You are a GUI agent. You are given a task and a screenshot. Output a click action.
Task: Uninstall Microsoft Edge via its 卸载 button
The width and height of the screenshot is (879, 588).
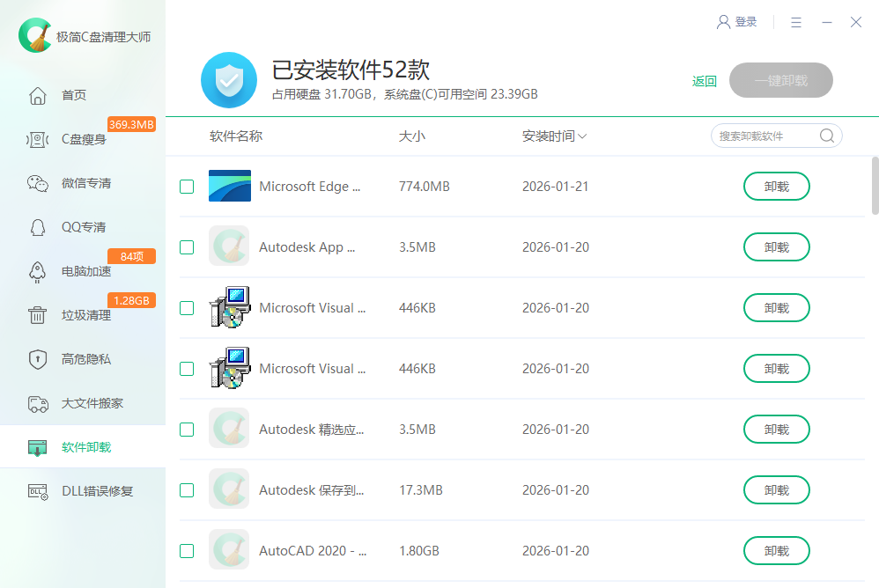pos(776,186)
